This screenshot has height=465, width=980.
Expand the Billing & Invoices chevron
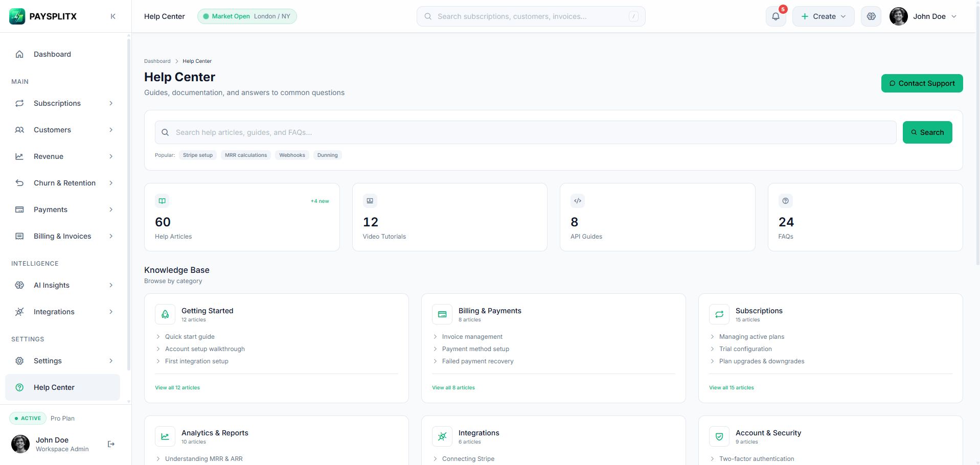(111, 236)
